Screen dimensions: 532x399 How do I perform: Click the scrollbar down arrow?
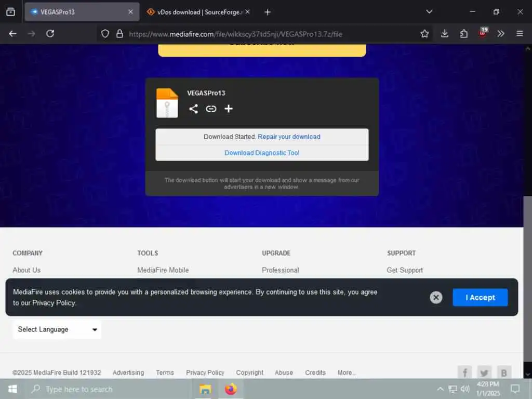(528, 374)
